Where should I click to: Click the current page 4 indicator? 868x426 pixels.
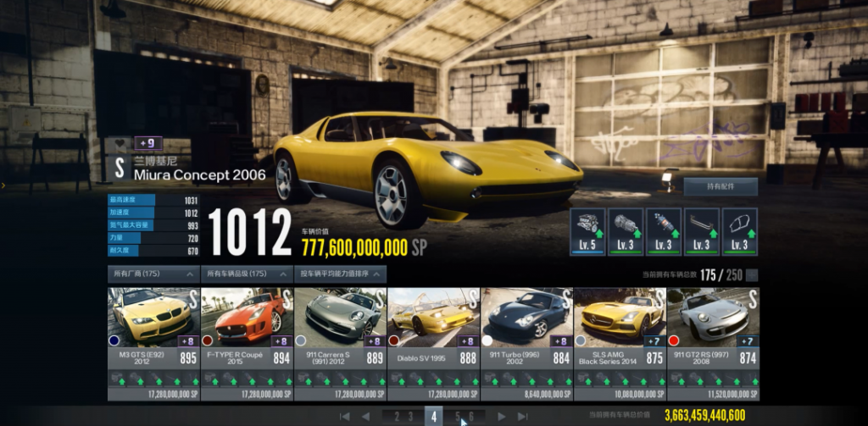(x=434, y=416)
